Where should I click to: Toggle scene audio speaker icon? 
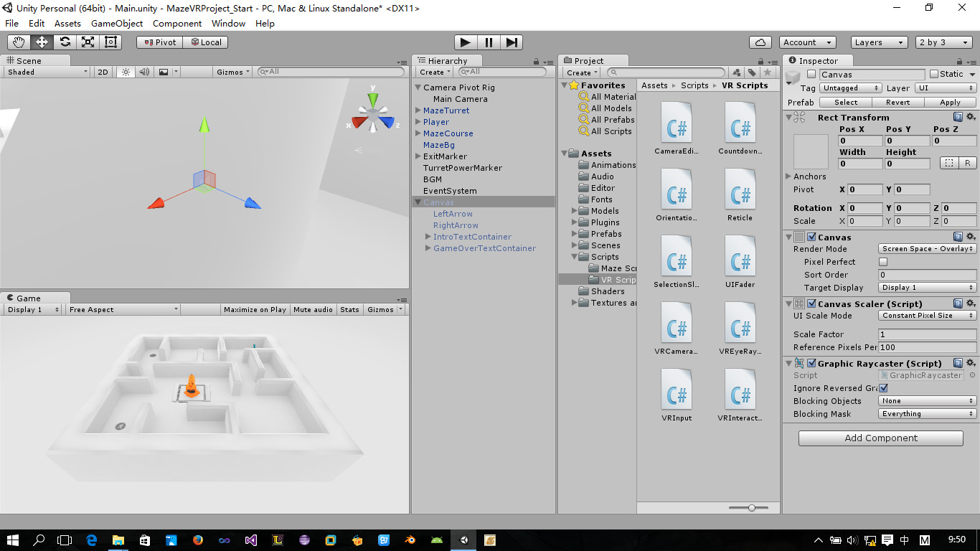(144, 72)
